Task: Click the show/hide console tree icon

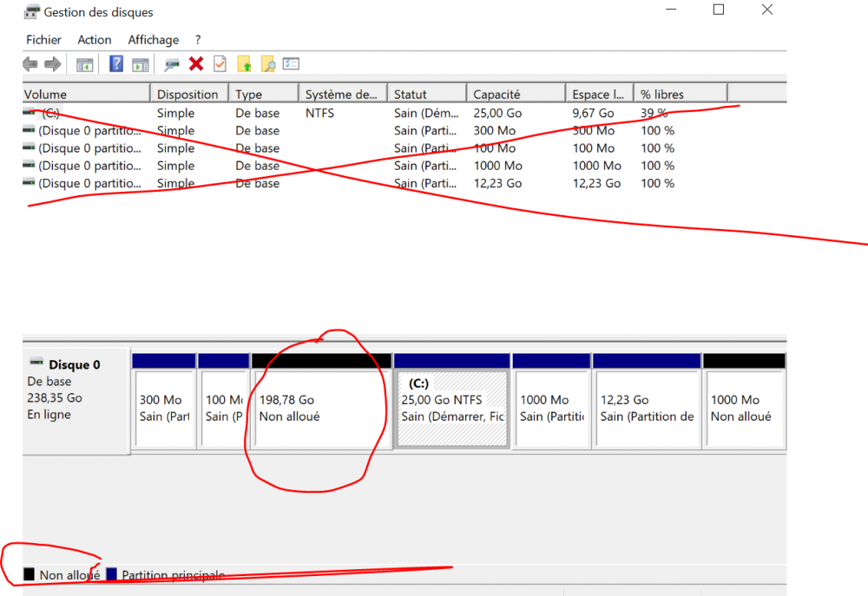Action: pyautogui.click(x=84, y=64)
